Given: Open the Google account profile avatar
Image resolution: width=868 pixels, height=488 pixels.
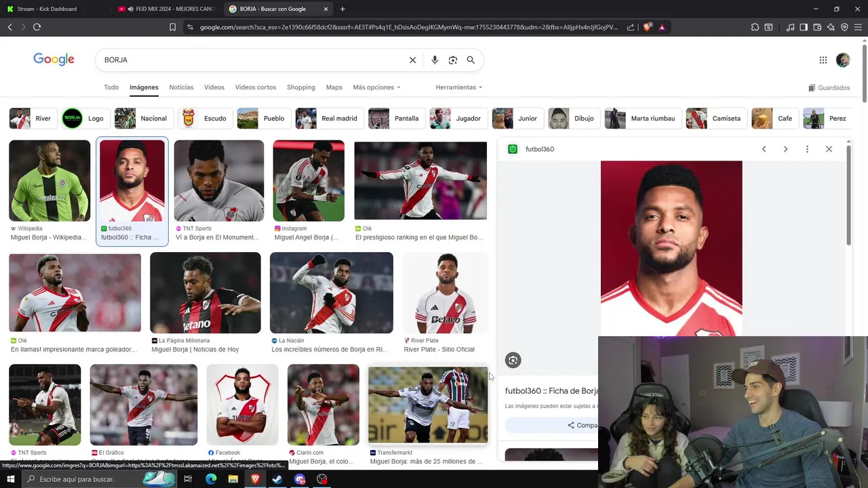Looking at the screenshot, I should (x=843, y=60).
